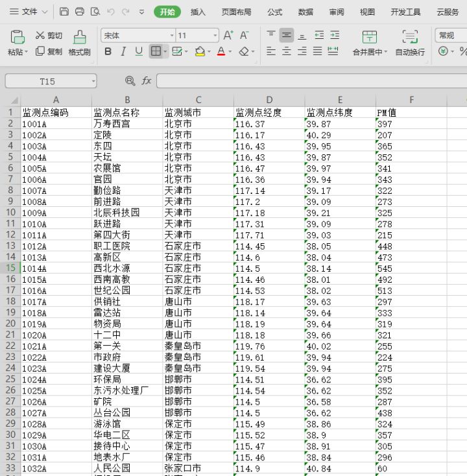Align text right

pyautogui.click(x=302, y=51)
